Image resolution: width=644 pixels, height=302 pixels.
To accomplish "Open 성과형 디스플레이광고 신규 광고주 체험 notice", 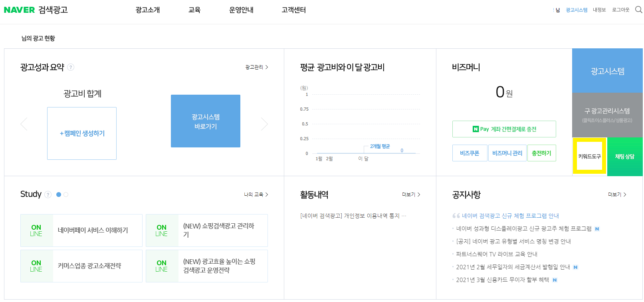I will click(x=524, y=228).
